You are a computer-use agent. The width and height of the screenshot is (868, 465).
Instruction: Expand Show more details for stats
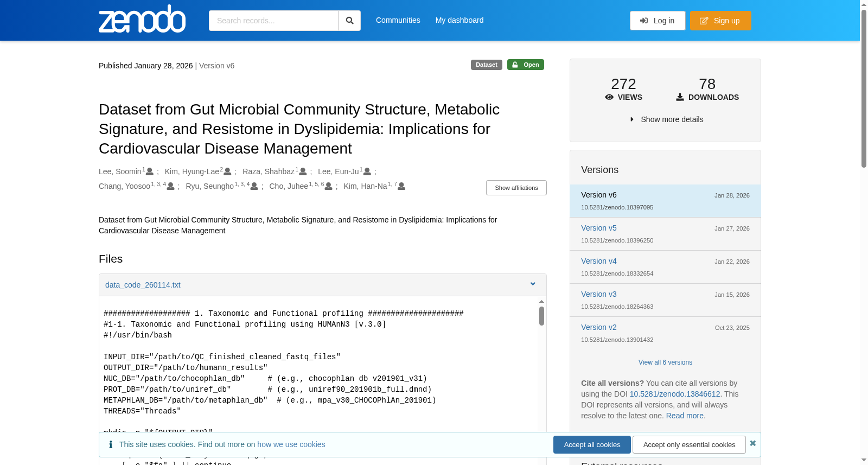coord(666,119)
